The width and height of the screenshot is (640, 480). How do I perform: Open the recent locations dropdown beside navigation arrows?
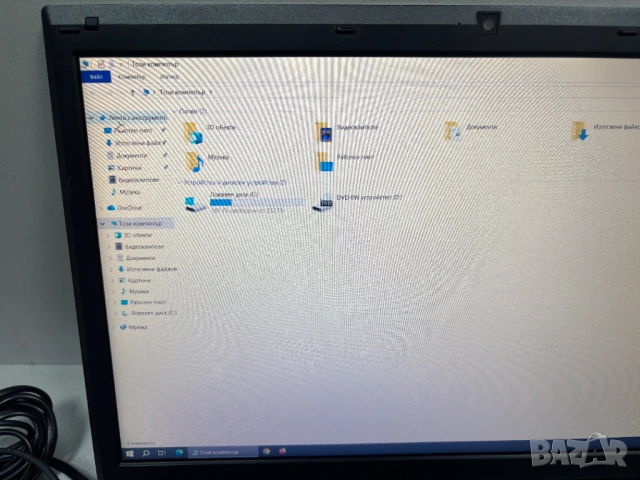121,93
